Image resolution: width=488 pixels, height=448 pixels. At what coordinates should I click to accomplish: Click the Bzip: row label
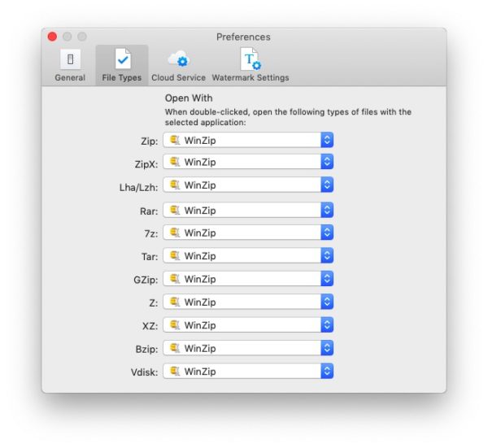coord(146,349)
